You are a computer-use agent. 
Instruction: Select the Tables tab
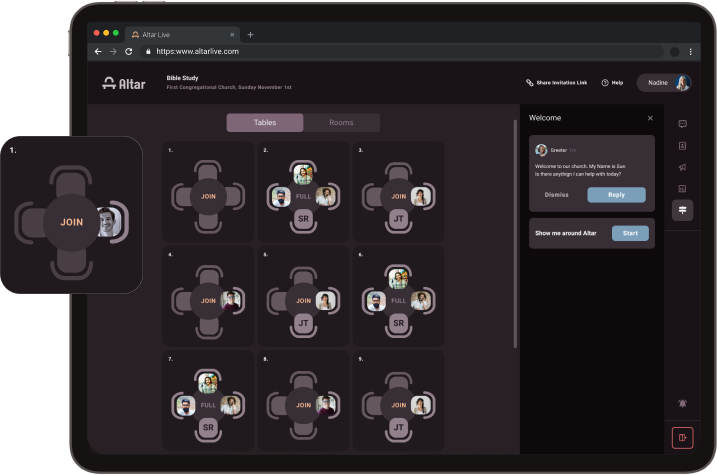coord(265,123)
